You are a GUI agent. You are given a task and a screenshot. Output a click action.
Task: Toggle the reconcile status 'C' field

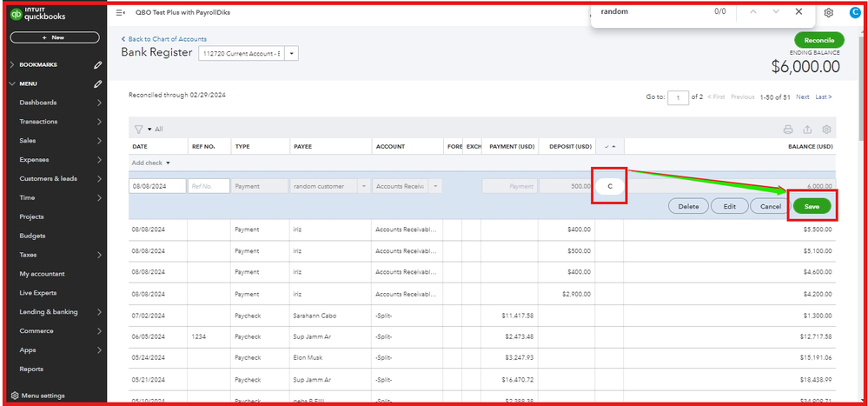(x=609, y=186)
